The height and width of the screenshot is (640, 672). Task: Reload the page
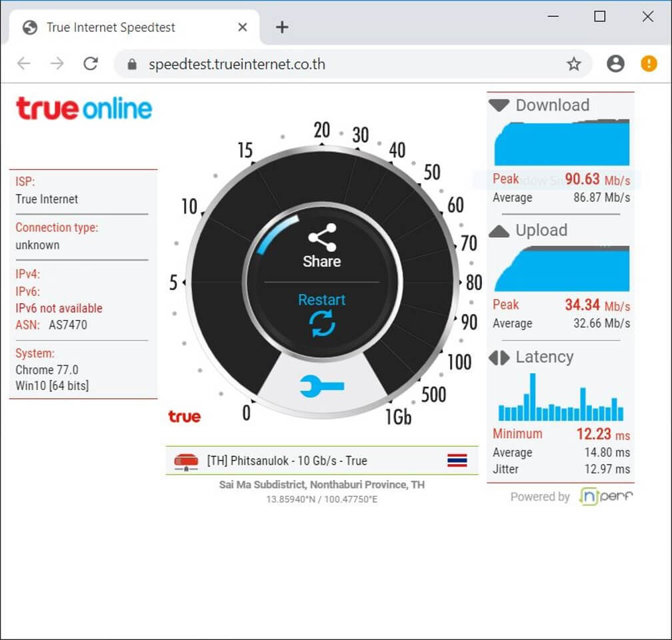tap(91, 64)
